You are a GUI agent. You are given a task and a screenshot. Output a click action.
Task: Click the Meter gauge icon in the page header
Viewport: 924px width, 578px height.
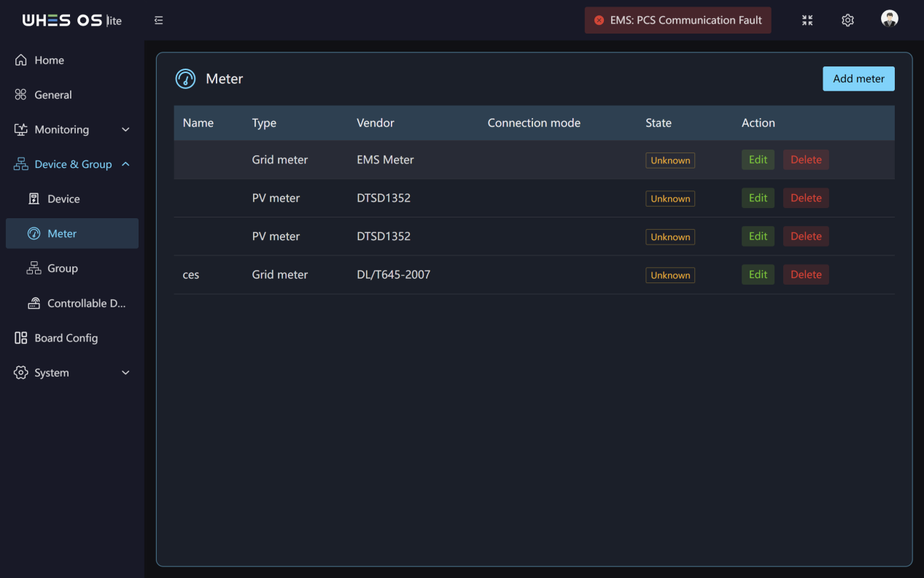185,79
